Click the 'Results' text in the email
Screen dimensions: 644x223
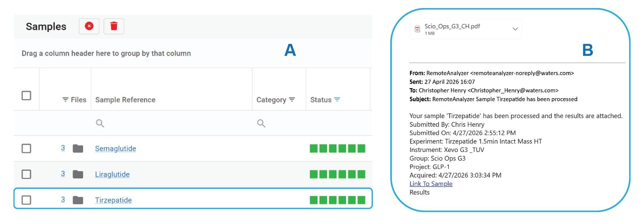pyautogui.click(x=420, y=192)
